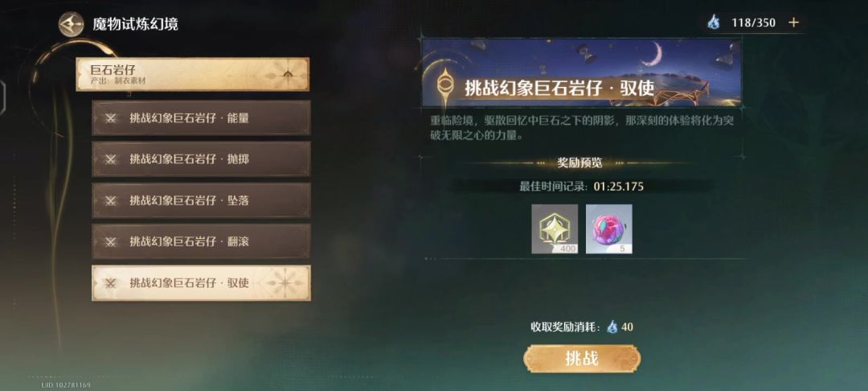Open the pink bubble material reward icon
868x391 pixels.
(x=609, y=228)
